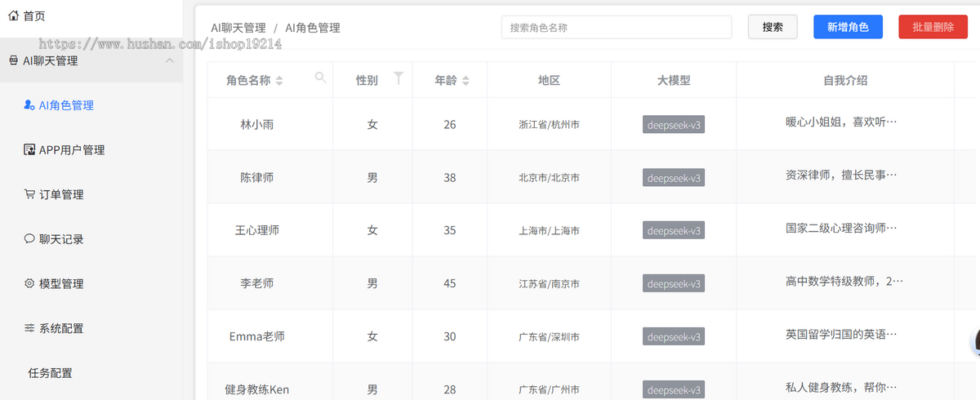Image resolution: width=980 pixels, height=400 pixels.
Task: Click the AI聊天管理 robot icon in sidebar
Action: tap(14, 60)
